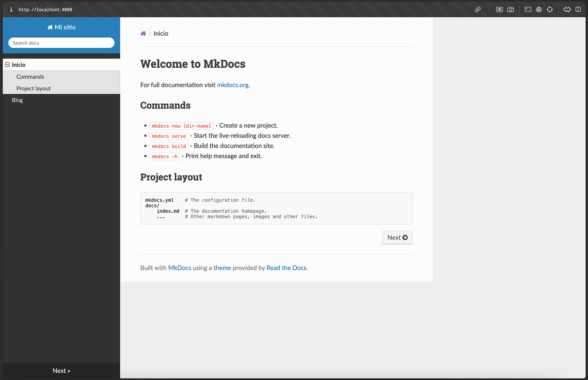This screenshot has width=588, height=380.
Task: Click 'Start the live-reloading docs server.' text
Action: coord(242,136)
